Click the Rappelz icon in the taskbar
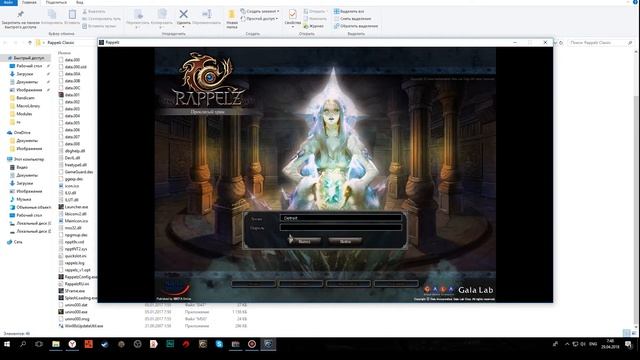Image resolution: width=640 pixels, height=360 pixels. [x=268, y=344]
